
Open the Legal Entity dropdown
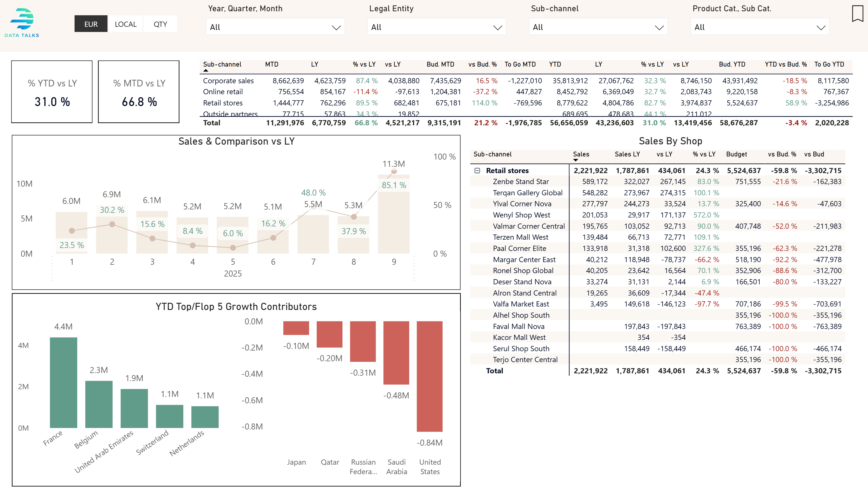[x=437, y=27]
